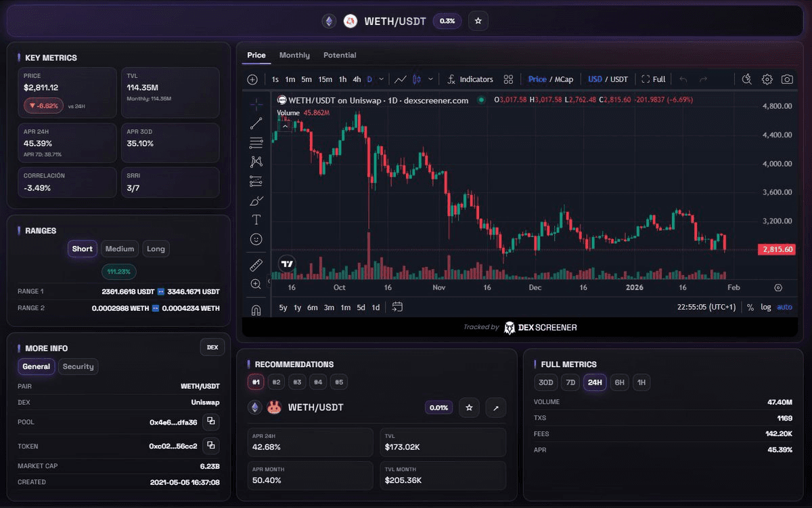Copy the pool address
Image resolution: width=812 pixels, height=508 pixels.
coord(211,422)
